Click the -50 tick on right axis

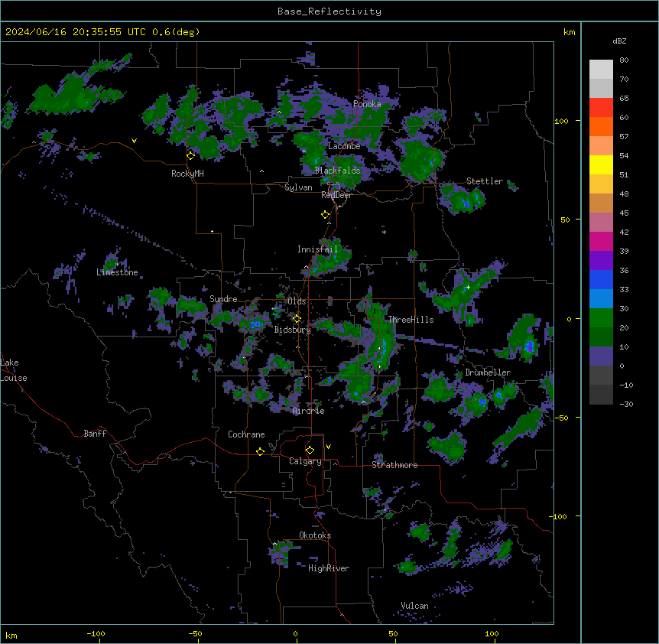pos(561,418)
